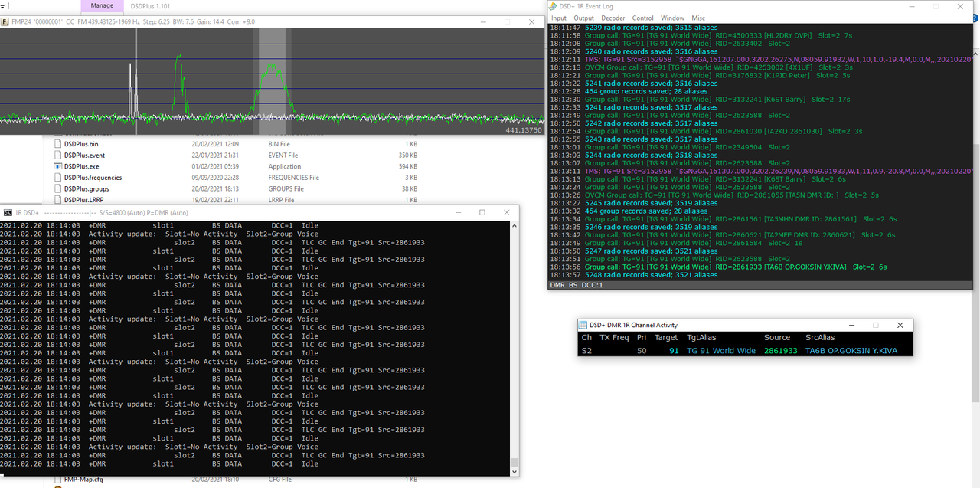This screenshot has width=980, height=488.
Task: Select the DSDPlus.frequencies file
Action: pyautogui.click(x=93, y=178)
